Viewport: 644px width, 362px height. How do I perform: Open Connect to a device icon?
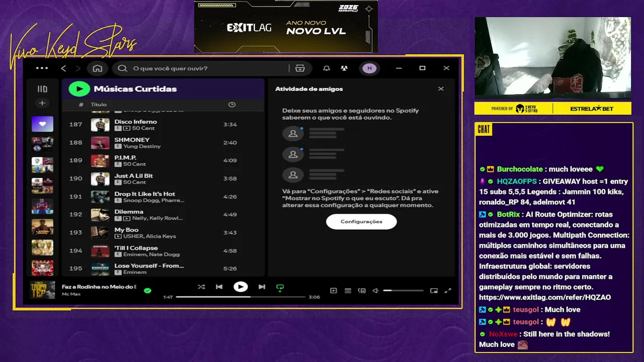pos(362,291)
